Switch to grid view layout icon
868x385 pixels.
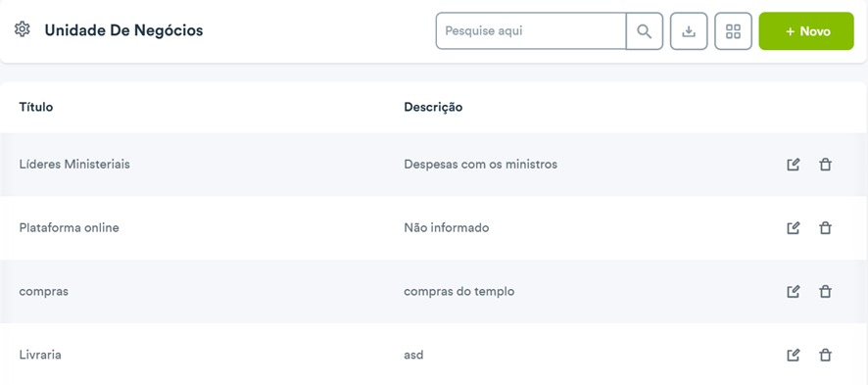click(x=733, y=31)
